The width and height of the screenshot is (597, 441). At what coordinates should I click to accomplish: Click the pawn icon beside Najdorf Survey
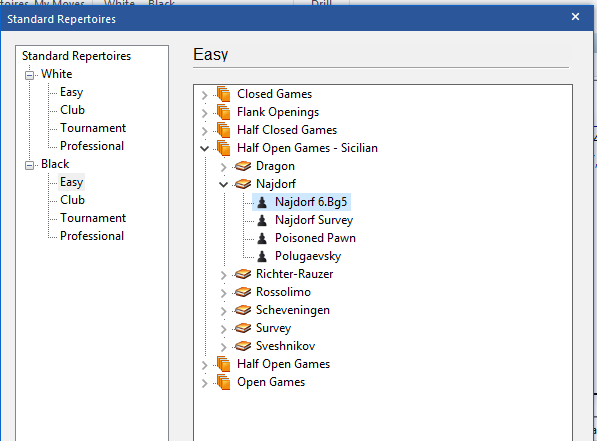(262, 220)
